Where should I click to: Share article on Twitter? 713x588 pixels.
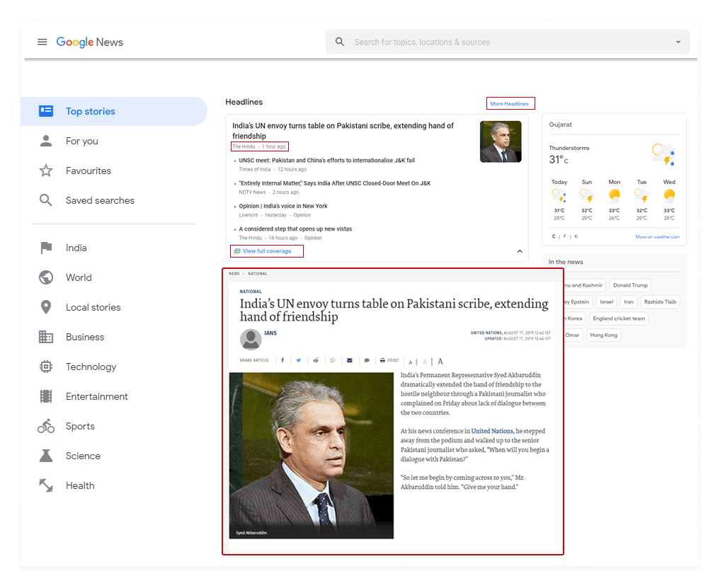click(299, 360)
